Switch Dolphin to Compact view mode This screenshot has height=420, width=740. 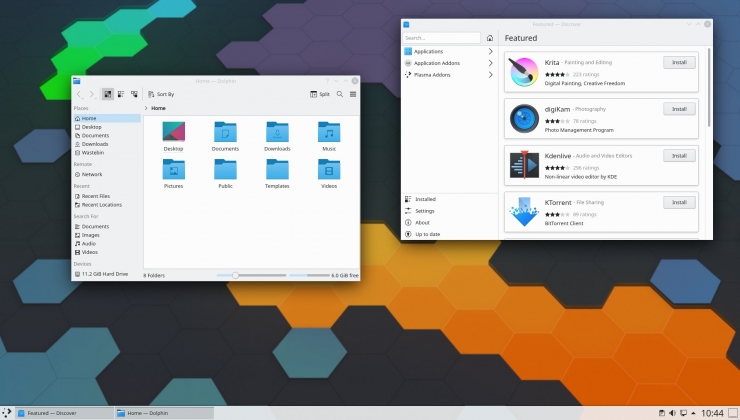pos(121,94)
